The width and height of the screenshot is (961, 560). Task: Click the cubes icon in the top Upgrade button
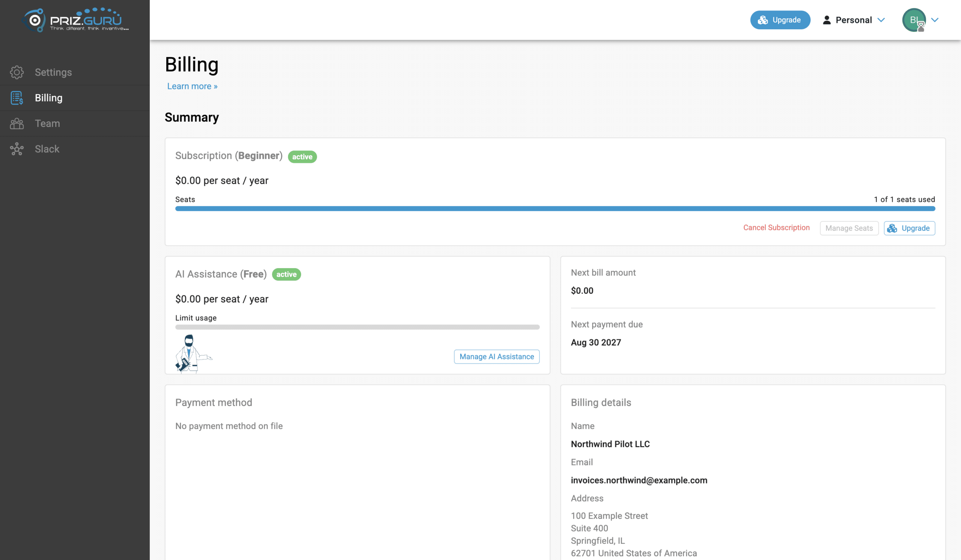point(763,20)
